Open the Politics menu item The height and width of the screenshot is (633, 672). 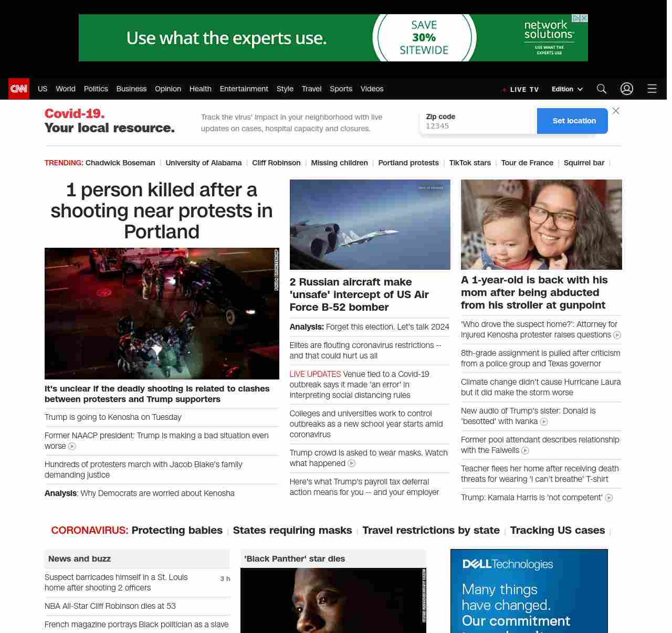96,89
